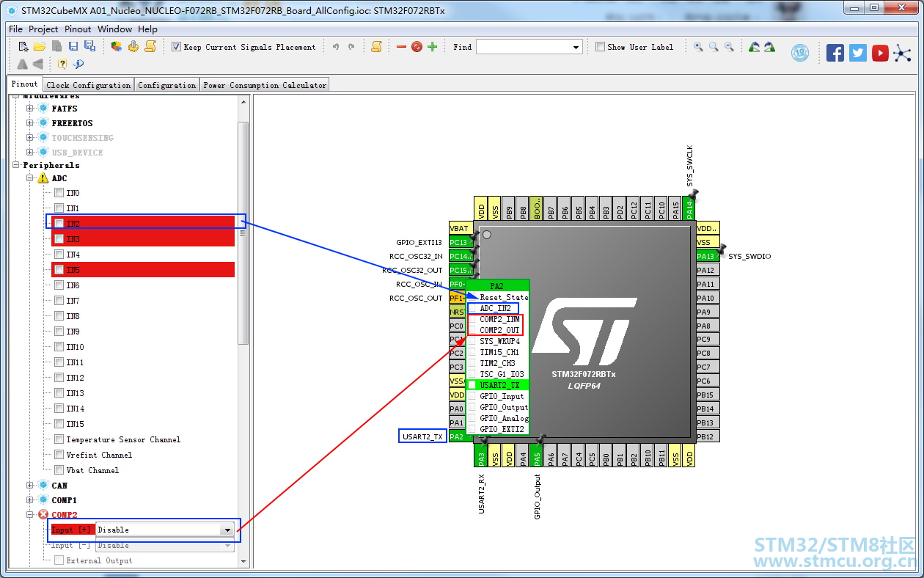This screenshot has height=578, width=924.
Task: Check the ADC IN1 checkbox
Action: pos(59,208)
